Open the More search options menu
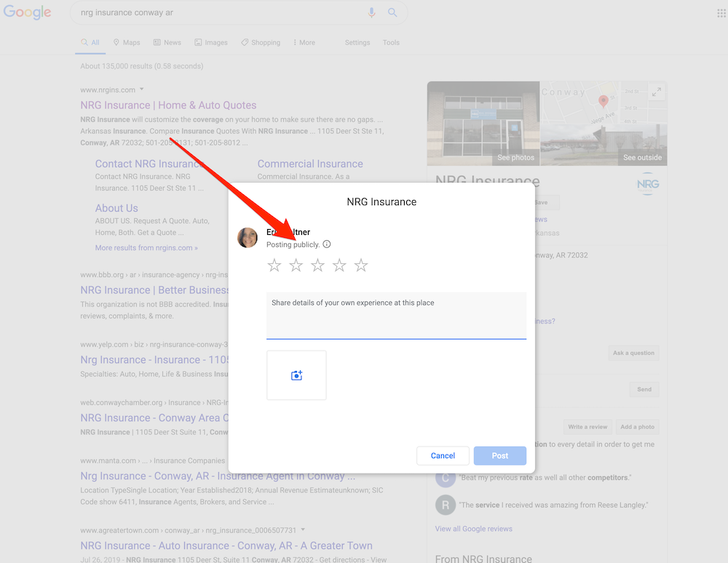This screenshot has width=728, height=563. pyautogui.click(x=304, y=43)
